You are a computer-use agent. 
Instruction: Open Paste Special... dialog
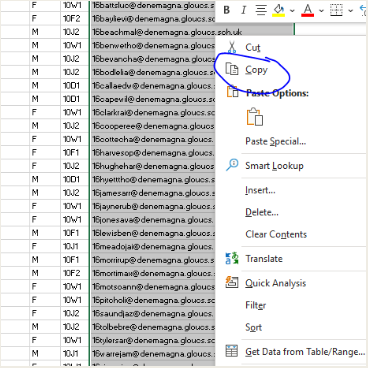click(276, 142)
